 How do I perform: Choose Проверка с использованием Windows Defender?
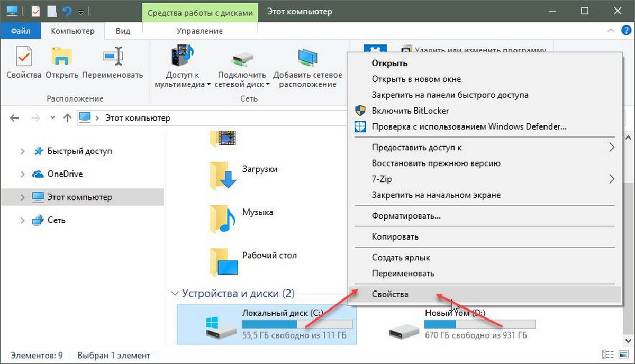pos(484,126)
